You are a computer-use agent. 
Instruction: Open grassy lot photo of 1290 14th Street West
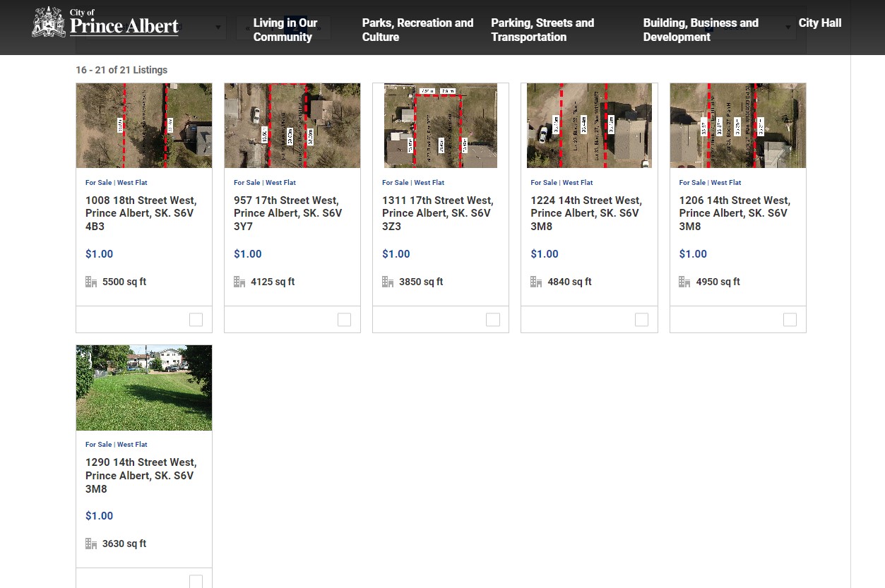point(144,388)
